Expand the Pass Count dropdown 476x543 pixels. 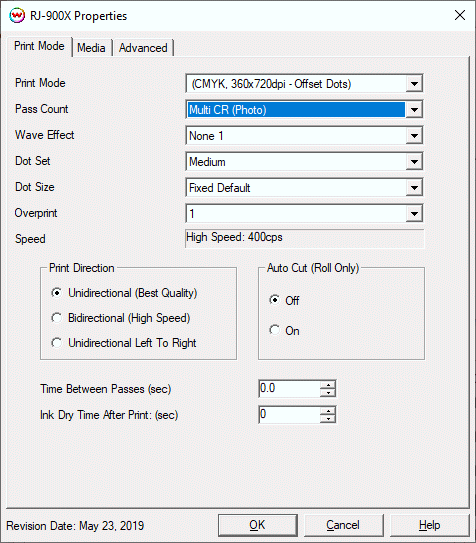pyautogui.click(x=414, y=110)
